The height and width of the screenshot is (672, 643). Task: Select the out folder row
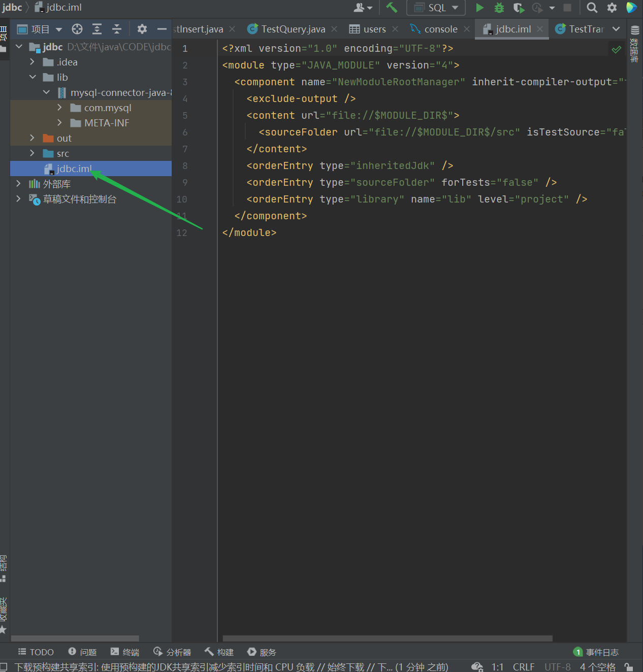tap(91, 138)
